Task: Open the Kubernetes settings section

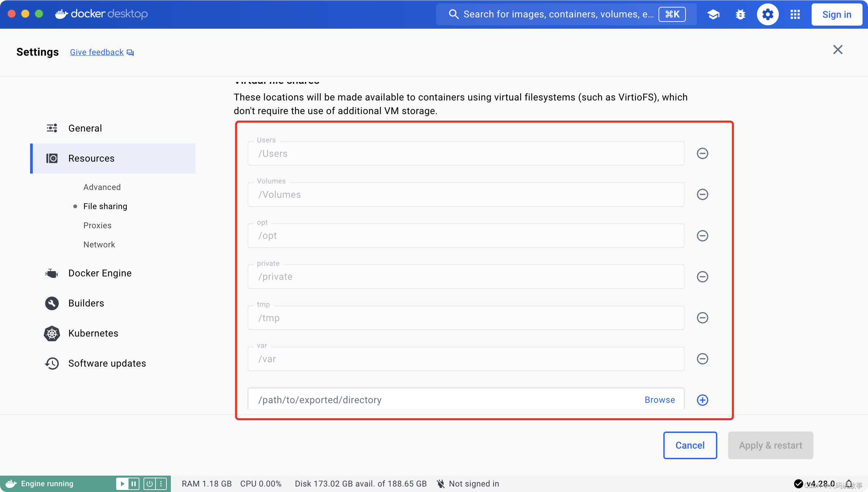Action: tap(93, 333)
